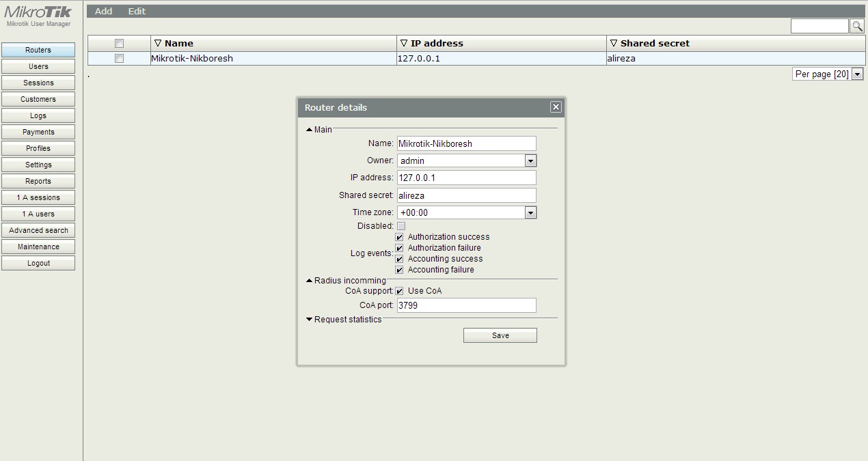Open the Sessions page

[x=38, y=83]
